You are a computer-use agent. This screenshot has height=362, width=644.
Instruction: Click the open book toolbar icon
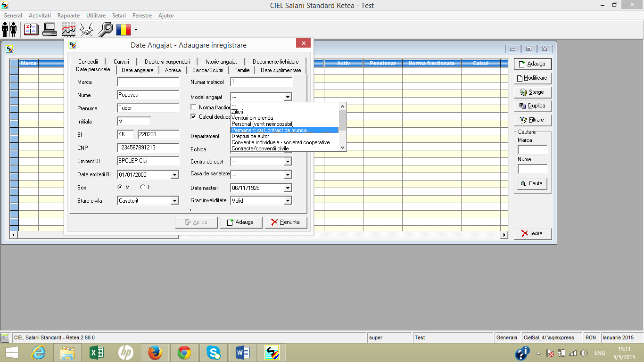click(x=31, y=30)
